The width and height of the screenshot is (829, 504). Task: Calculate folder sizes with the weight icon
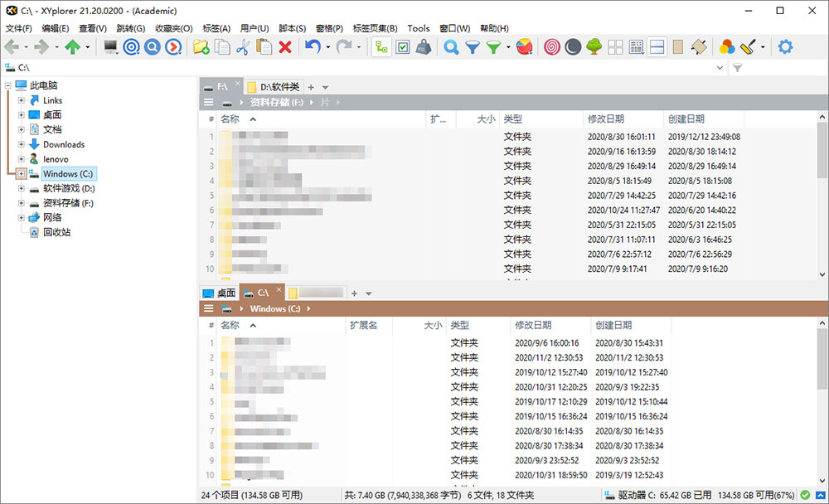coord(424,47)
